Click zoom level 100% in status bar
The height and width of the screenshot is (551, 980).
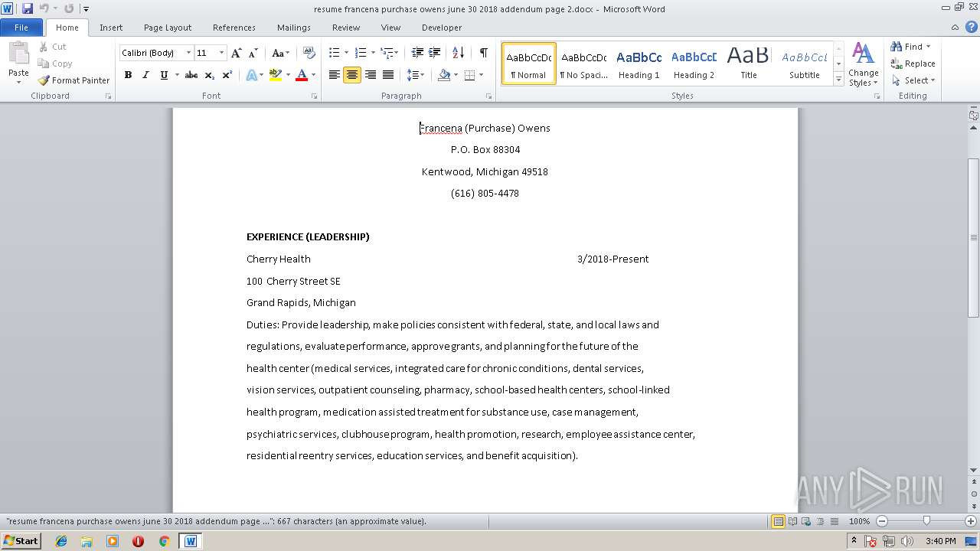coord(859,521)
